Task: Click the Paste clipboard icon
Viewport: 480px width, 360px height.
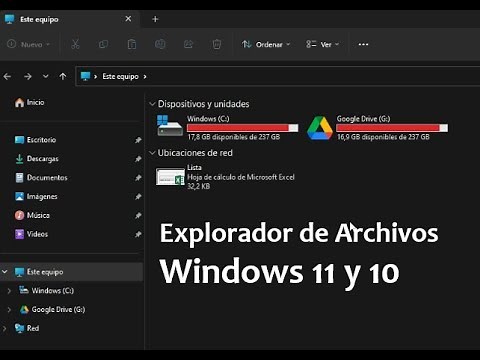Action: (x=132, y=44)
